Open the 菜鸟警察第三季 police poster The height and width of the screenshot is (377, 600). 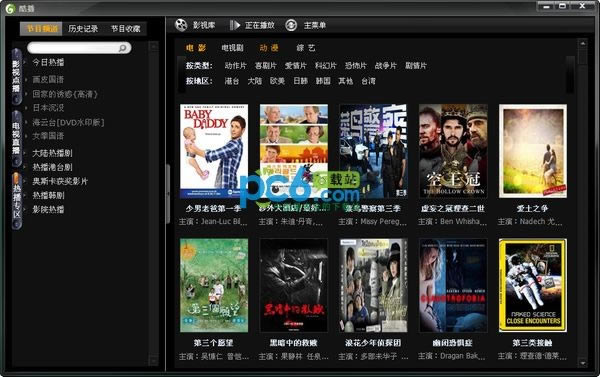373,151
